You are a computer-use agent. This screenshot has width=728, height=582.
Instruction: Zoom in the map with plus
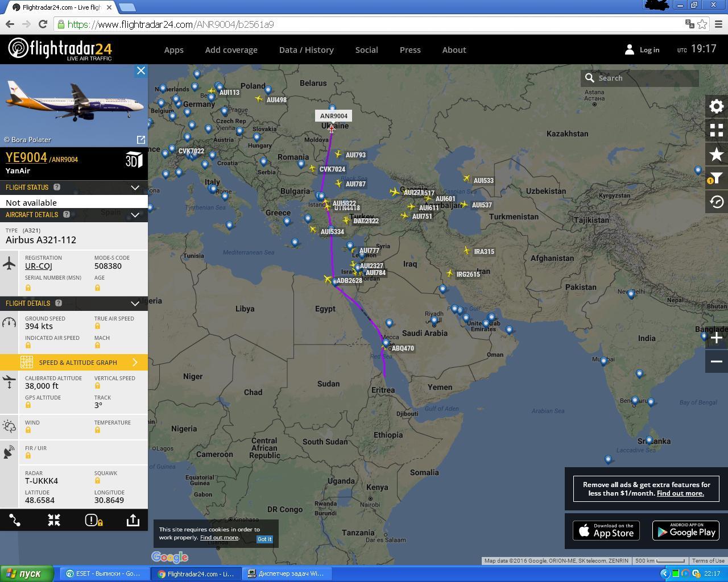[x=717, y=338]
